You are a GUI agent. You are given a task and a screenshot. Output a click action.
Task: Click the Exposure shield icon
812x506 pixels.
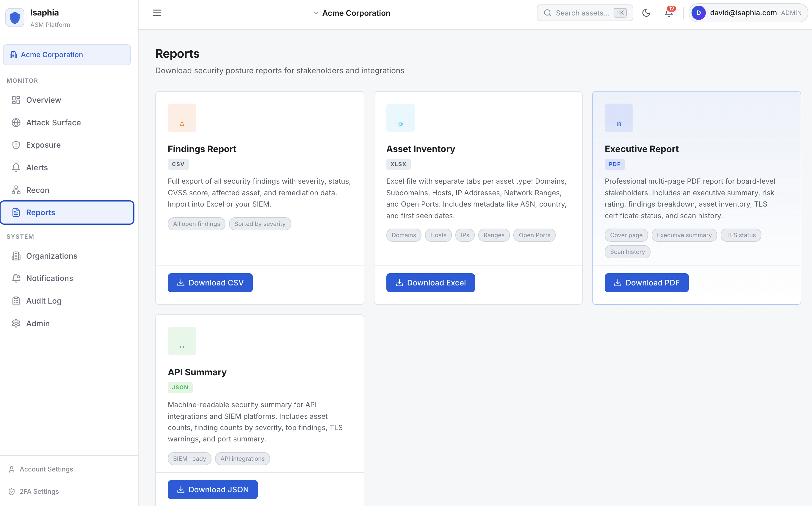pos(16,145)
